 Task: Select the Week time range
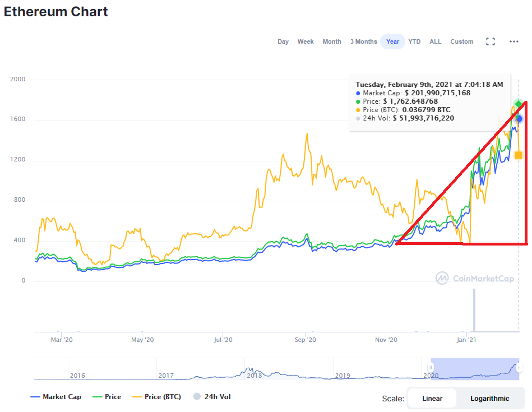coord(306,41)
